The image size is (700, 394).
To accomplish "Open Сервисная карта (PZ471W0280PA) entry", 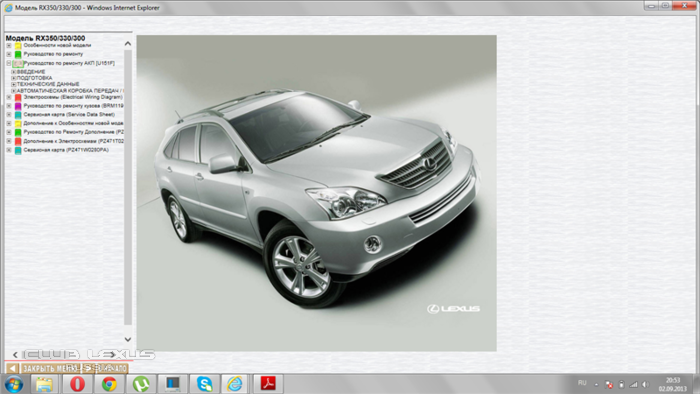I will pos(66,150).
